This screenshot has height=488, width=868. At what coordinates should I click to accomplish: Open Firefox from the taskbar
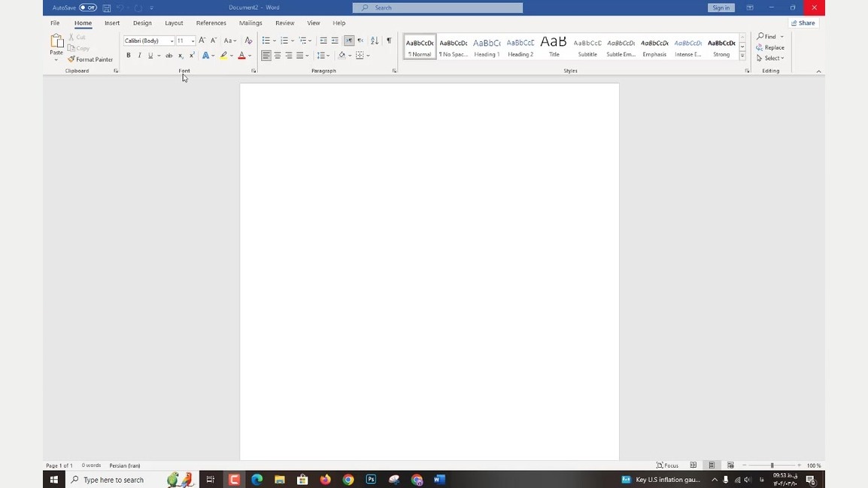326,480
